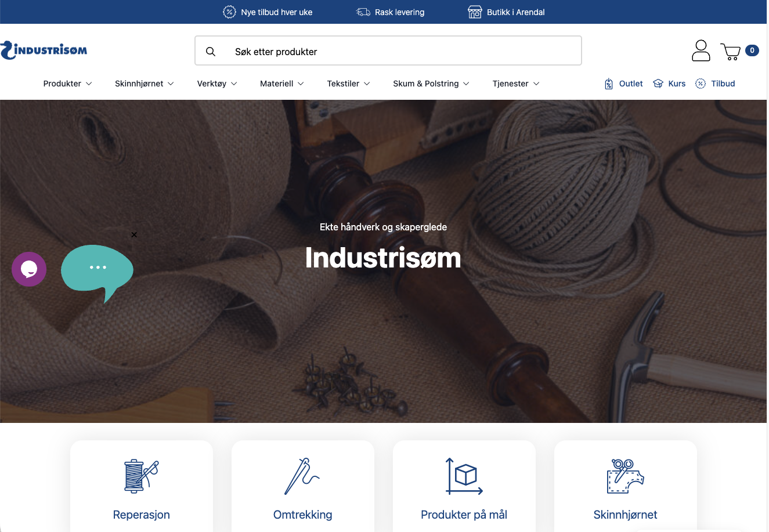Screen dimensions: 769x532
Task: Open the Tilbud offers link
Action: (716, 84)
